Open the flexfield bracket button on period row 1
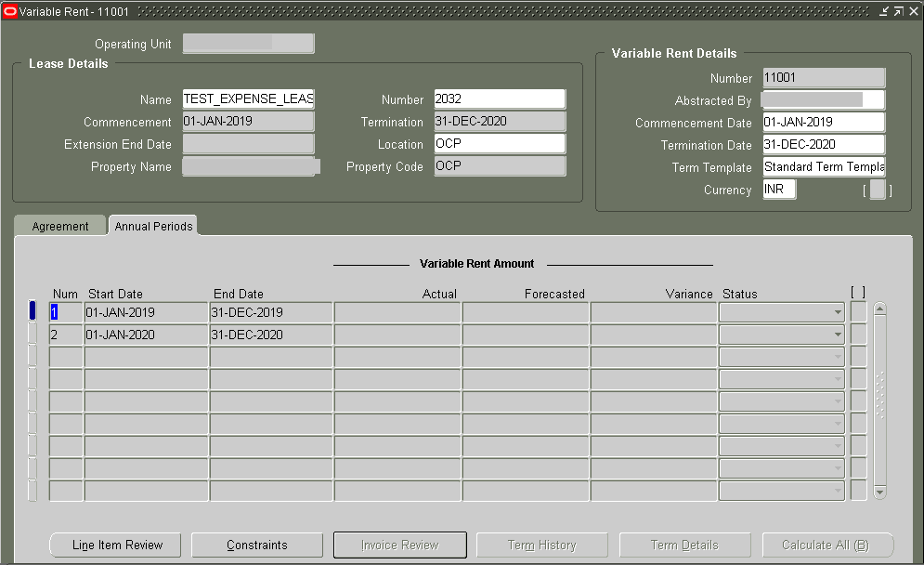 pyautogui.click(x=857, y=312)
